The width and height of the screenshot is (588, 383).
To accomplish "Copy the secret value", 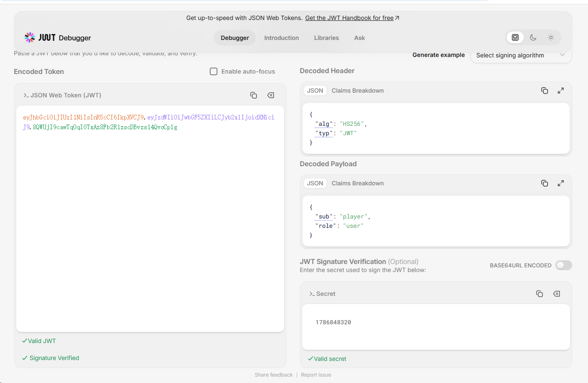I will tap(539, 294).
